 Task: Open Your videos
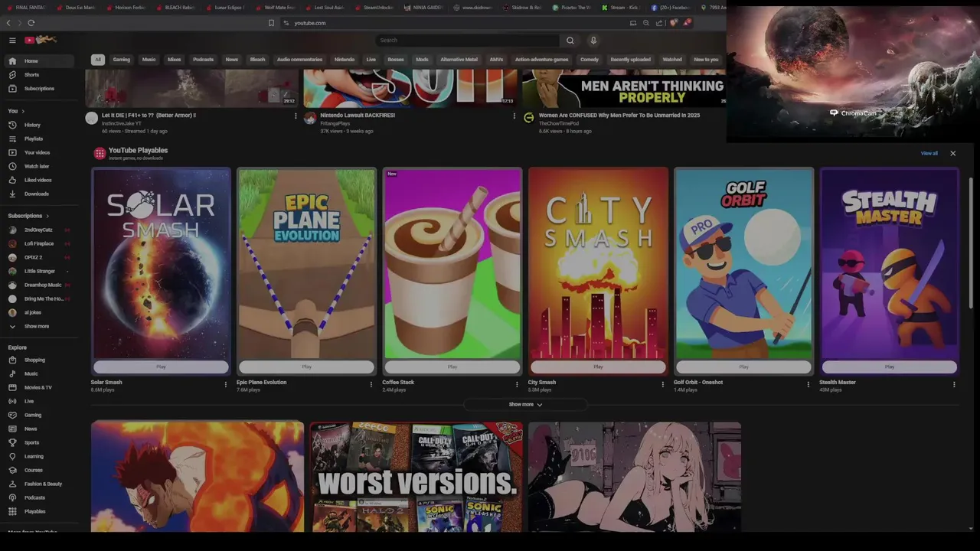(38, 152)
